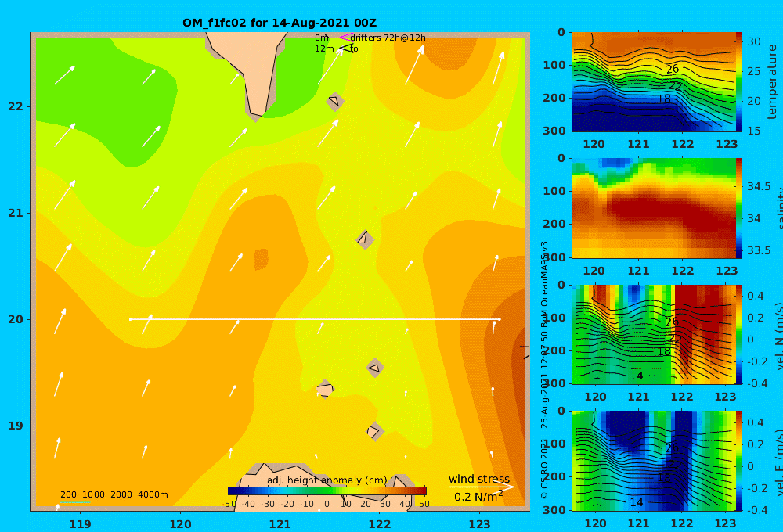Click the '0m' depth legend label

[x=322, y=38]
